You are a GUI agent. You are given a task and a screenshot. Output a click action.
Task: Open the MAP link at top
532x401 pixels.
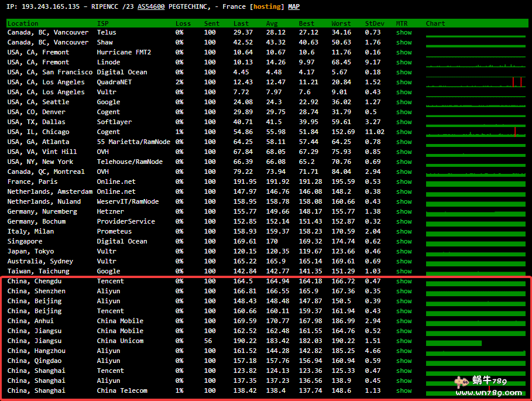[x=294, y=6]
